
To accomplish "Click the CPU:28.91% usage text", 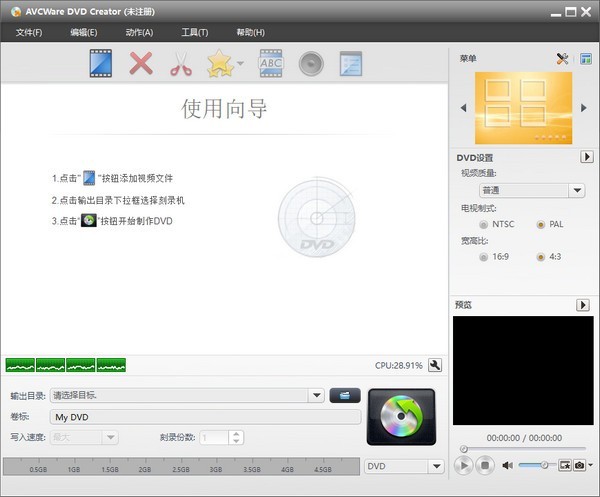I will click(398, 365).
